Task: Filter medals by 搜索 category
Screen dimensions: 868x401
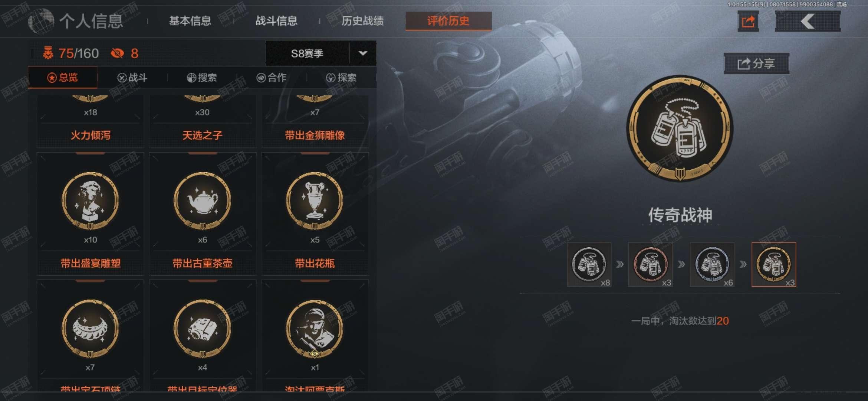Action: 202,77
